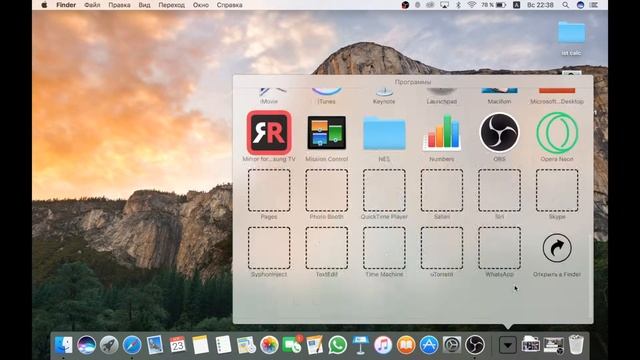
Task: Click the Pages placeholder in the stack
Action: click(x=269, y=190)
